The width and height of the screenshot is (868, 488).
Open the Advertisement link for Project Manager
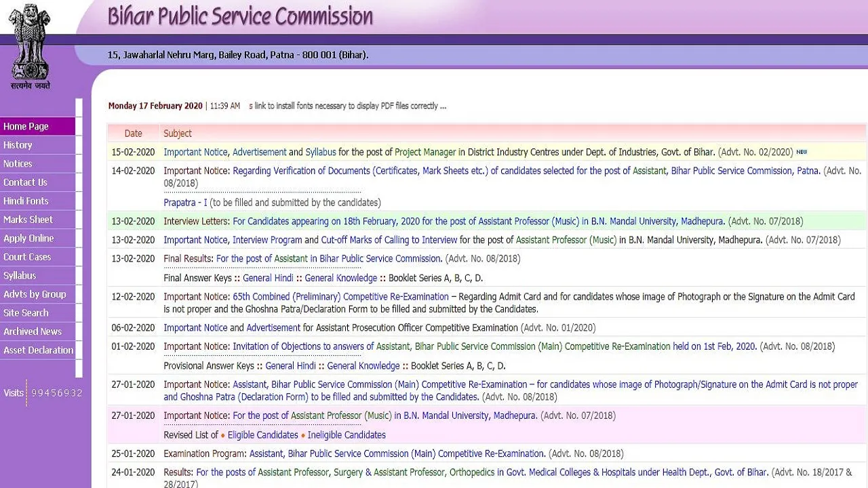(259, 152)
